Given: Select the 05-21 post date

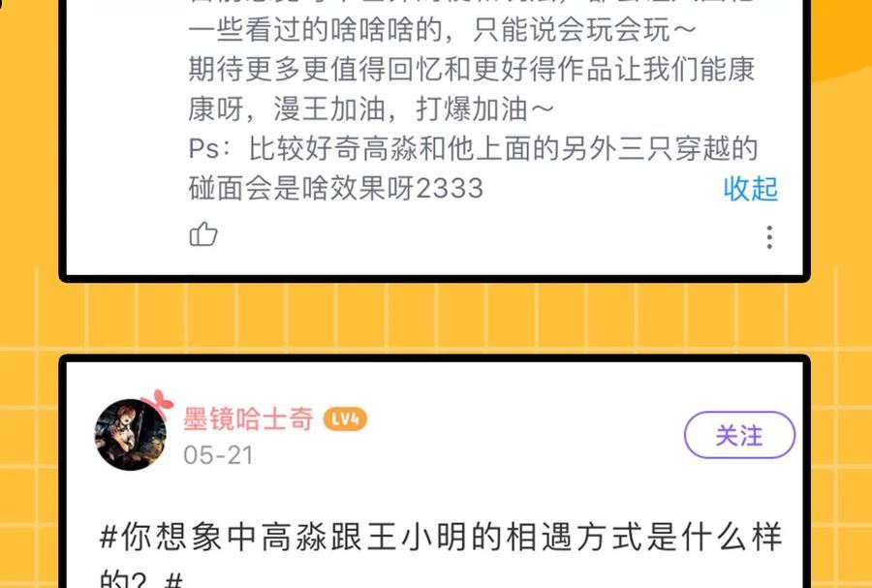Looking at the screenshot, I should click(x=218, y=455).
